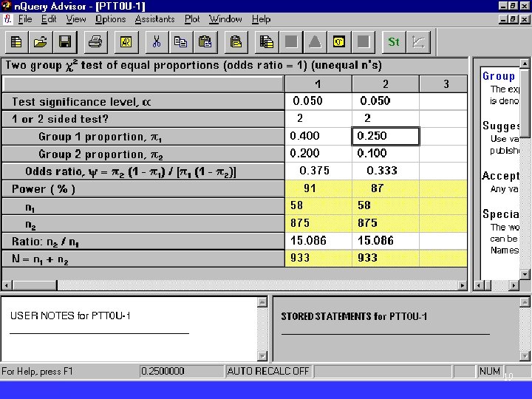Click AUTO RECALC OFF in status bar
The image size is (532, 399).
click(x=268, y=371)
